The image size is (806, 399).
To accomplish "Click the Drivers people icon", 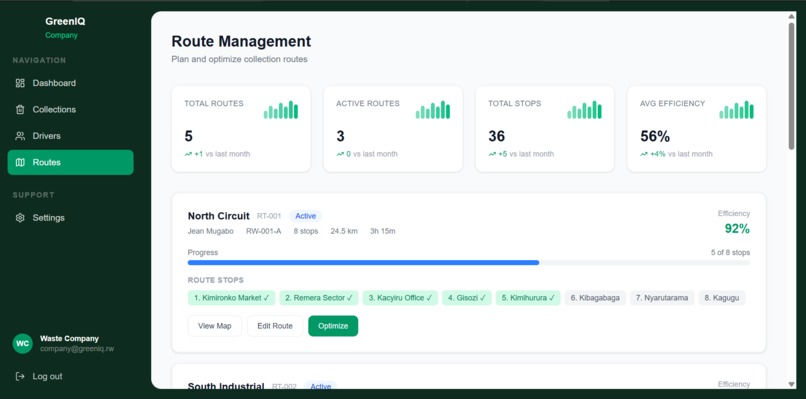I will (20, 136).
